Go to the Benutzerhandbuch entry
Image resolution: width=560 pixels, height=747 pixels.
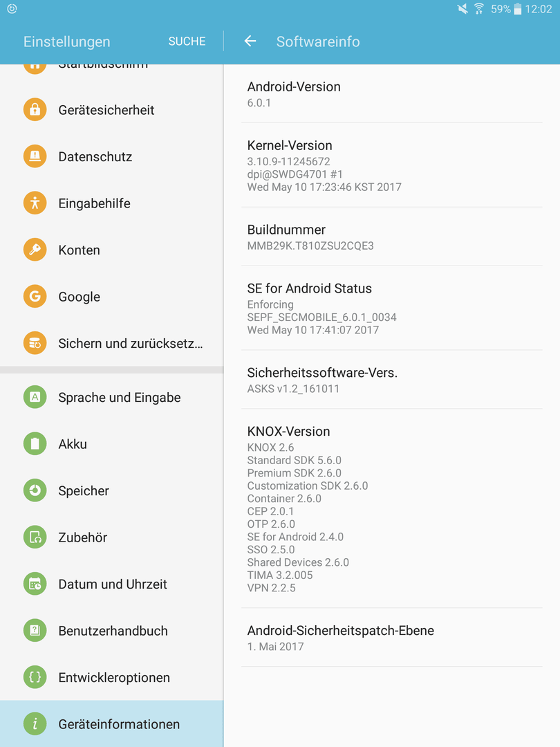[111, 631]
